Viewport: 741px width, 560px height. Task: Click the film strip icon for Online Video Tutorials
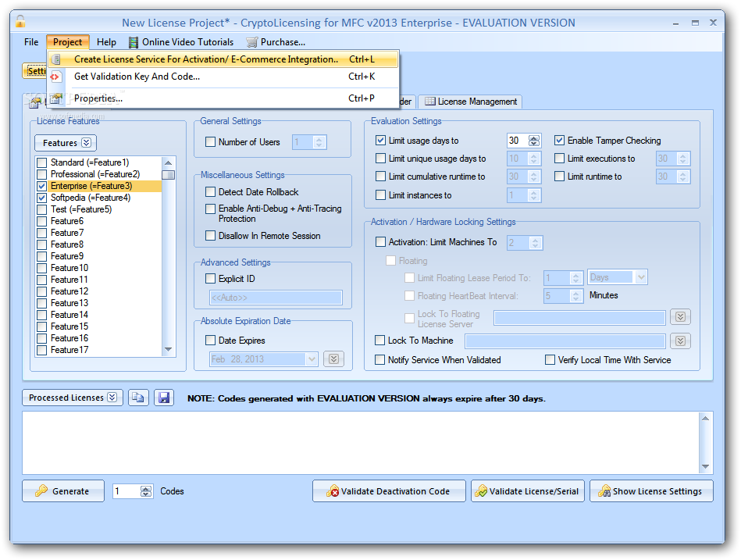[x=134, y=42]
